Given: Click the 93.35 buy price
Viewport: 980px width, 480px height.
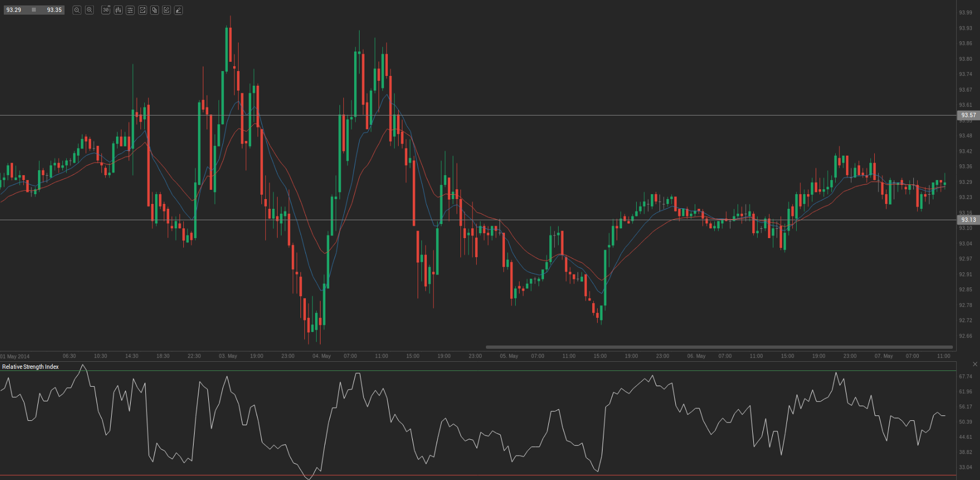Looking at the screenshot, I should (x=54, y=10).
